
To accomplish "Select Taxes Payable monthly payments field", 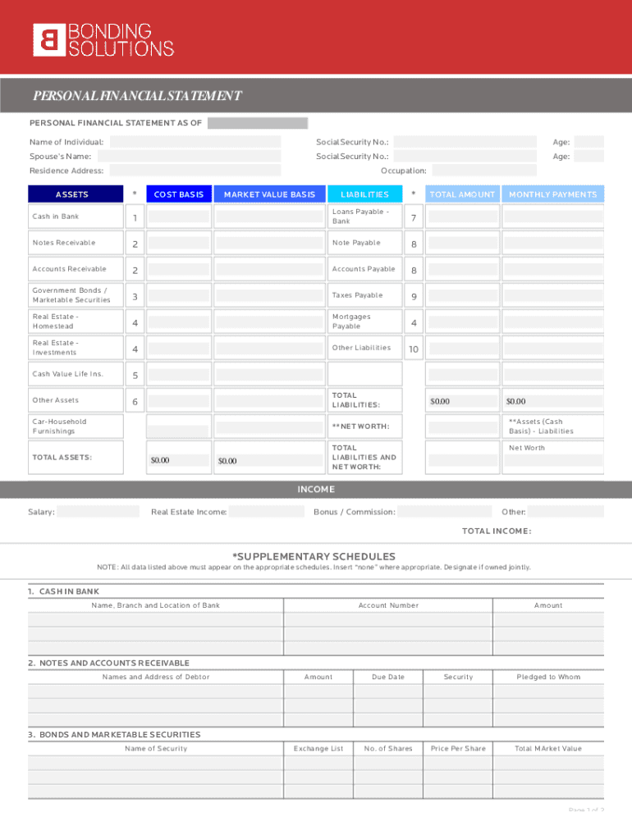I will (553, 295).
